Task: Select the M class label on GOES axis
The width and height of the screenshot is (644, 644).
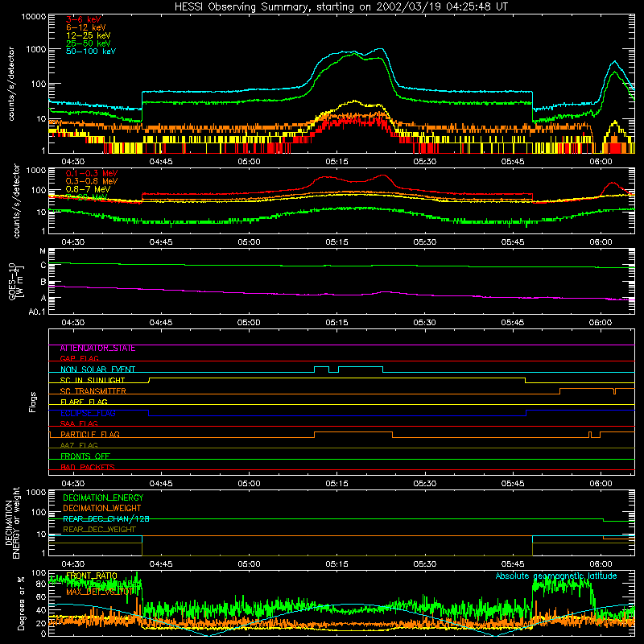Action: click(43, 251)
